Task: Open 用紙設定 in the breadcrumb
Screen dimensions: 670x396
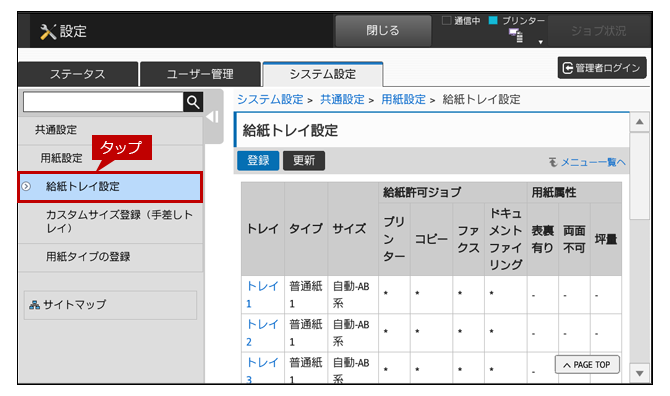Action: pyautogui.click(x=403, y=100)
